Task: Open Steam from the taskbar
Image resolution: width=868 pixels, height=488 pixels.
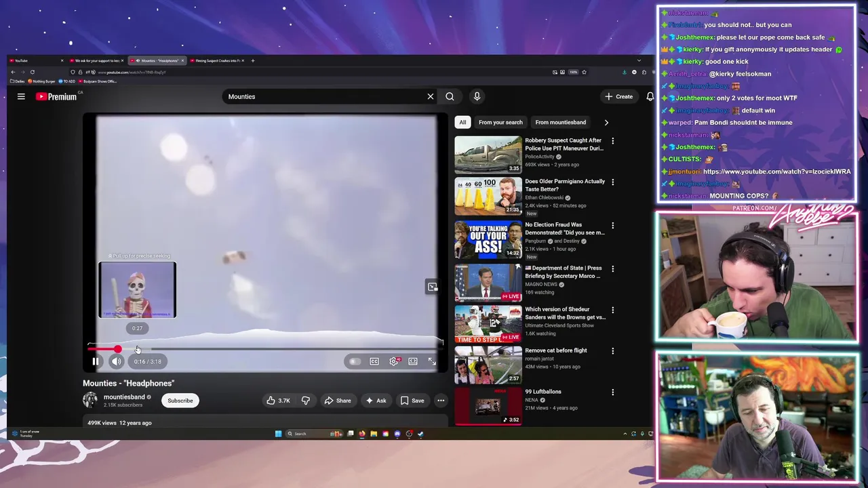Action: point(420,434)
